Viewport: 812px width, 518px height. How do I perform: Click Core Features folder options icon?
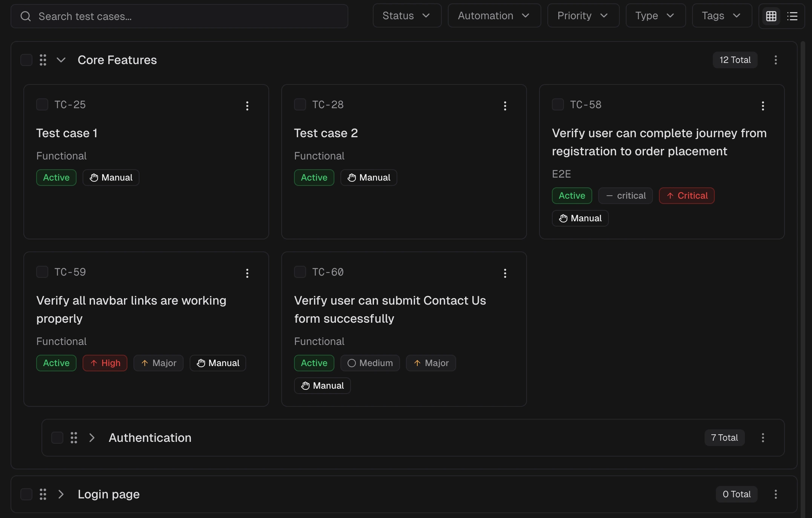[x=775, y=60]
